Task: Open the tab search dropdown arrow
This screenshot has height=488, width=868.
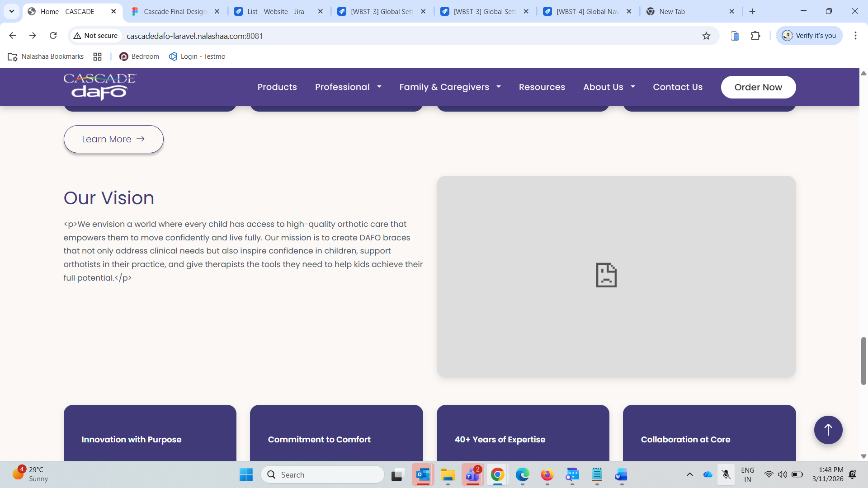Action: pos(12,11)
